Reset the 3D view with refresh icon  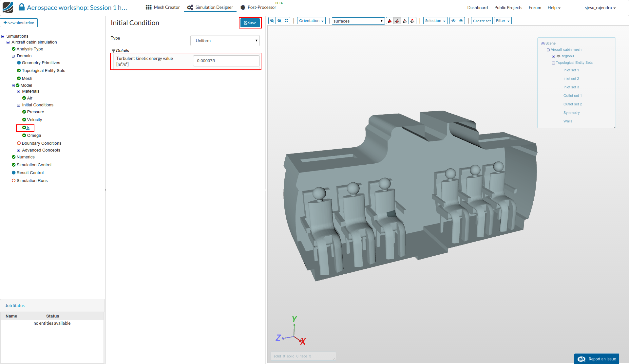287,21
